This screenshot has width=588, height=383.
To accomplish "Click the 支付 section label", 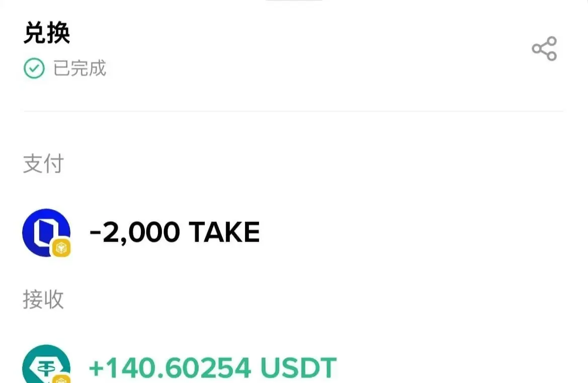I will point(43,164).
